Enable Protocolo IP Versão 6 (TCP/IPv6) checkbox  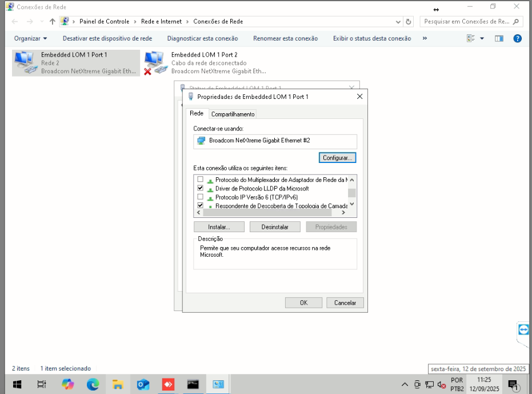click(200, 197)
